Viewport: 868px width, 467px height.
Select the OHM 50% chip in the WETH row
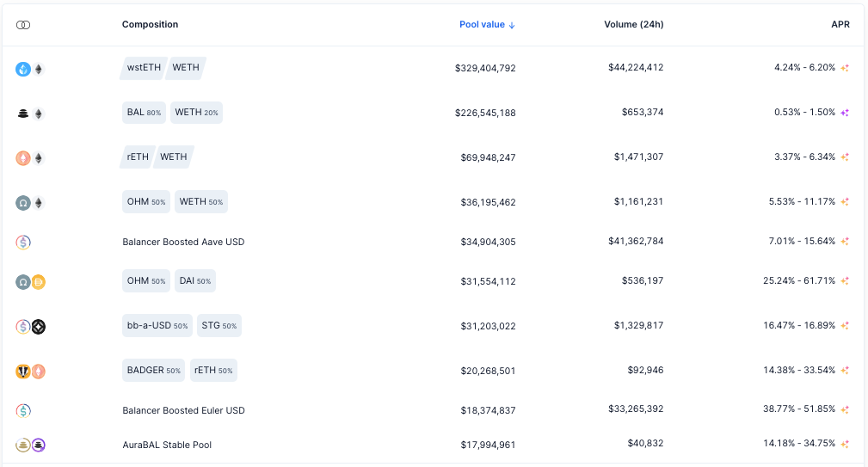pyautogui.click(x=146, y=202)
